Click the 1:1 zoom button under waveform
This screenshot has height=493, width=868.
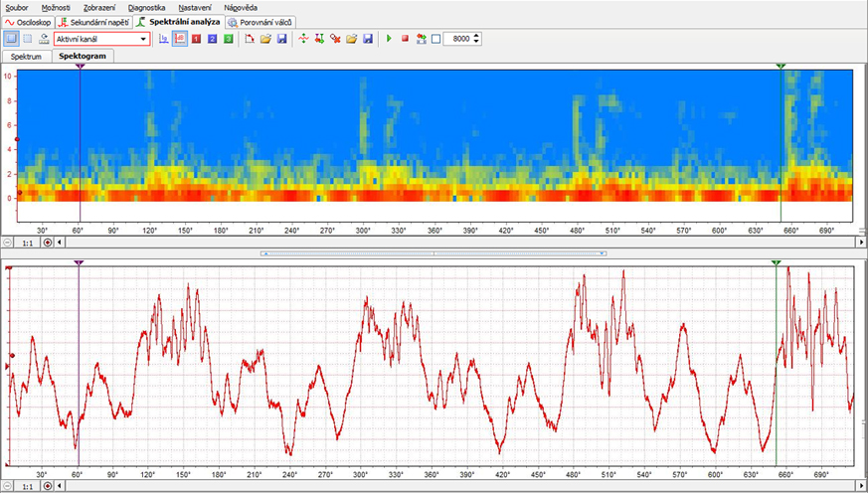click(29, 488)
